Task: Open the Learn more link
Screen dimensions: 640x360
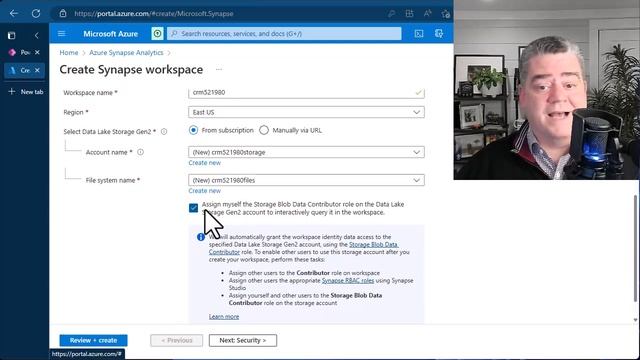Action: (224, 317)
